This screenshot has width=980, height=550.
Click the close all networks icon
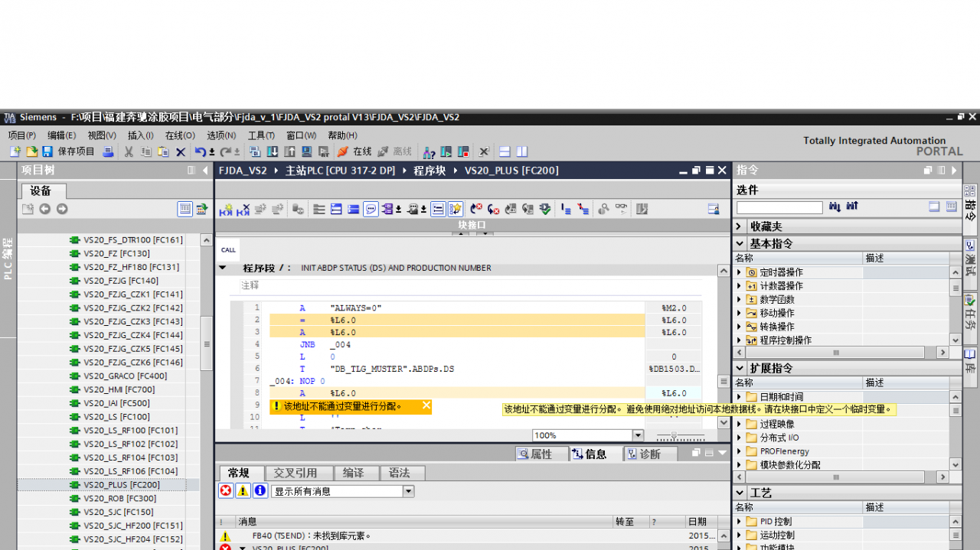(x=353, y=209)
